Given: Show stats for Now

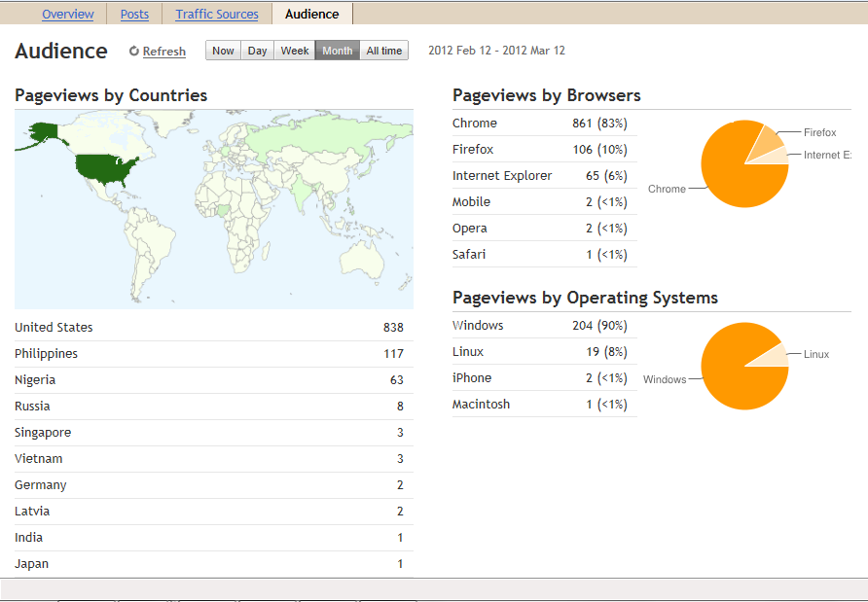Looking at the screenshot, I should click(x=223, y=51).
